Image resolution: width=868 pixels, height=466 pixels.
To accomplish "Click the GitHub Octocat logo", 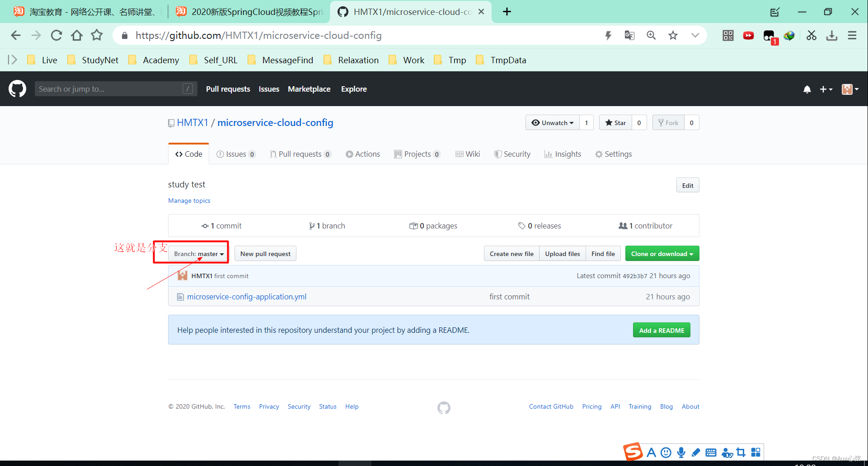I will (17, 89).
